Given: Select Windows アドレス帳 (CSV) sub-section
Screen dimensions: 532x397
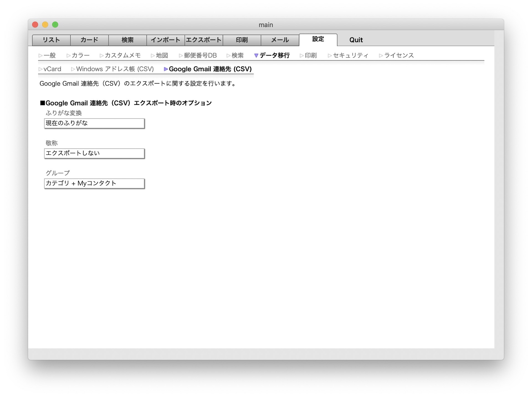Looking at the screenshot, I should coord(112,69).
